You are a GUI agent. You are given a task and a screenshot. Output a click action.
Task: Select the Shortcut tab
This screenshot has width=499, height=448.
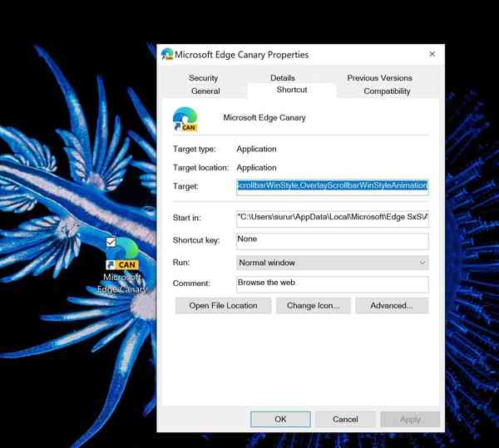[x=292, y=90]
